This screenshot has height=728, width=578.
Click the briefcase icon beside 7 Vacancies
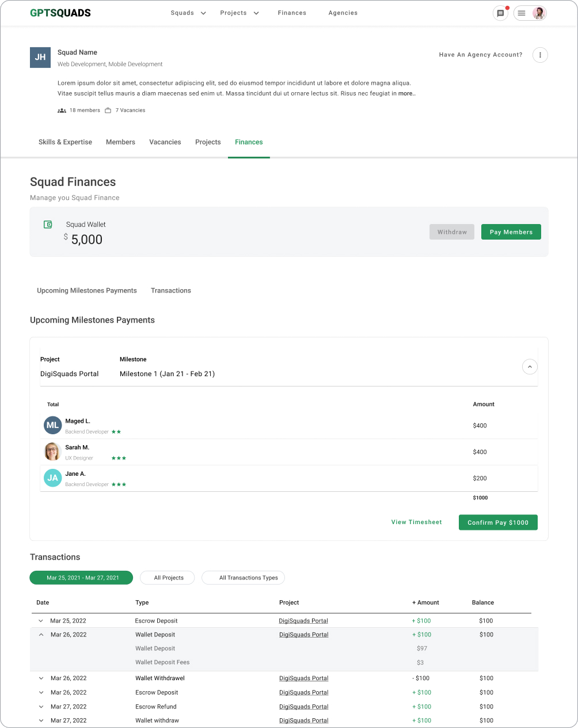point(107,110)
